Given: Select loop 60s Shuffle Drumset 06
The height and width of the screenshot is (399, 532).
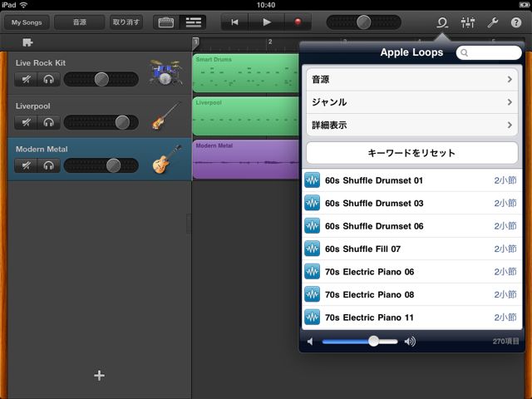Looking at the screenshot, I should pyautogui.click(x=412, y=226).
